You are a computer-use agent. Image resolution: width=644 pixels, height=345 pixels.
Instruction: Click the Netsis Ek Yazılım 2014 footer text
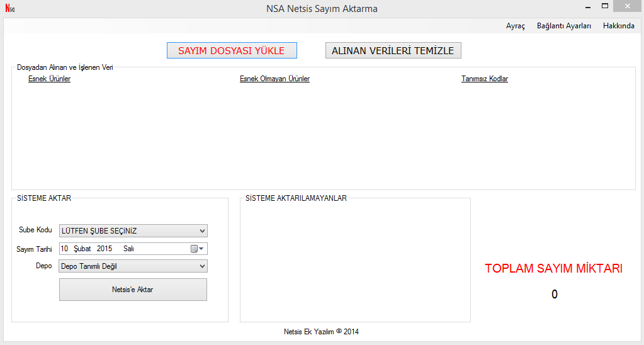(321, 331)
